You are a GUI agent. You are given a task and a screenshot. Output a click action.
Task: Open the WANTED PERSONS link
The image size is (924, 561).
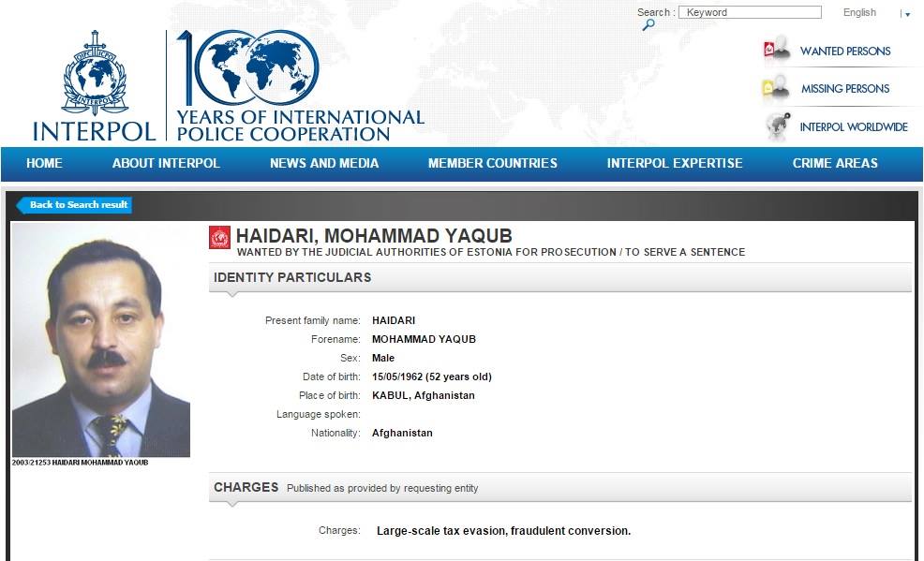pyautogui.click(x=845, y=52)
